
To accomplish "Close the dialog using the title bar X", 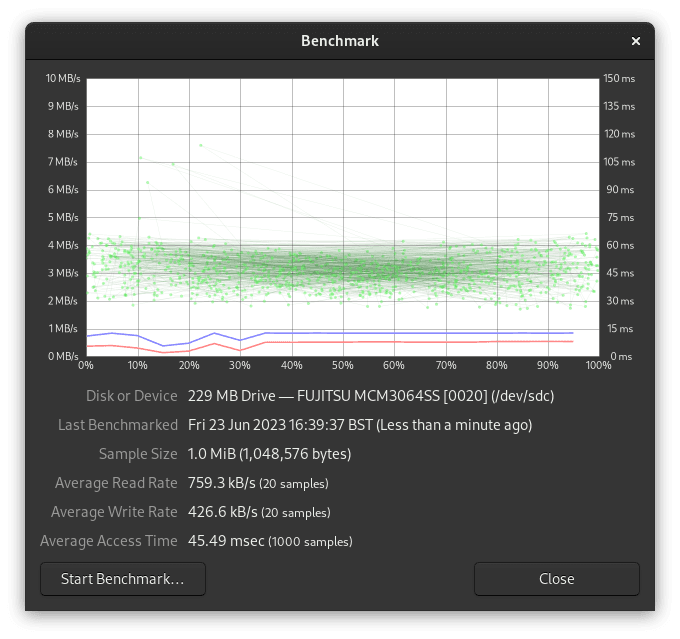I will (x=636, y=41).
